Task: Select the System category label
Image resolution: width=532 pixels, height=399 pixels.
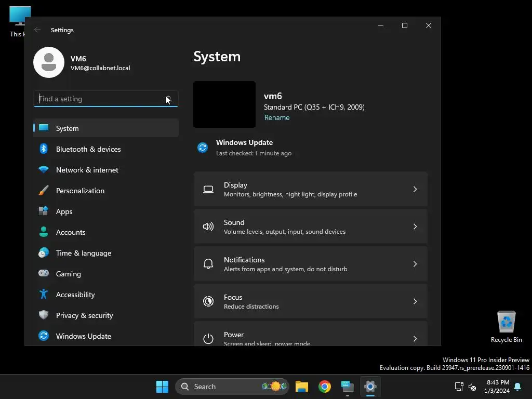Action: pos(67,128)
